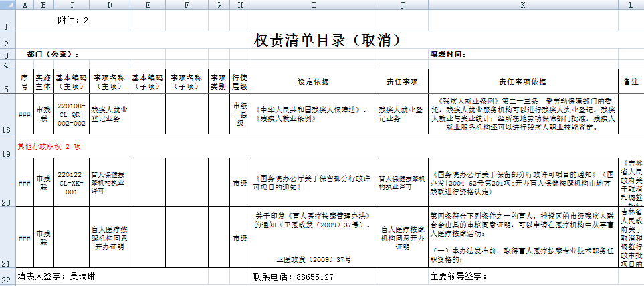
Task: Select column C header
Action: click(72, 5)
